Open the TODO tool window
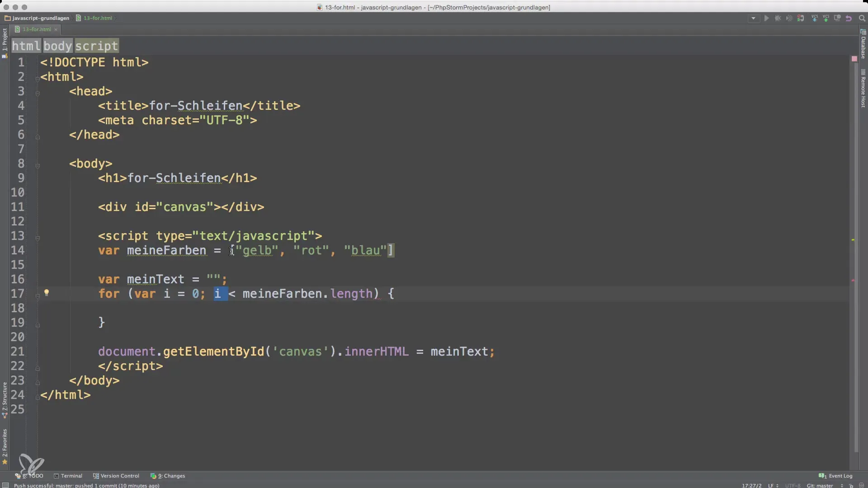Screen dimensions: 868x488 29,476
